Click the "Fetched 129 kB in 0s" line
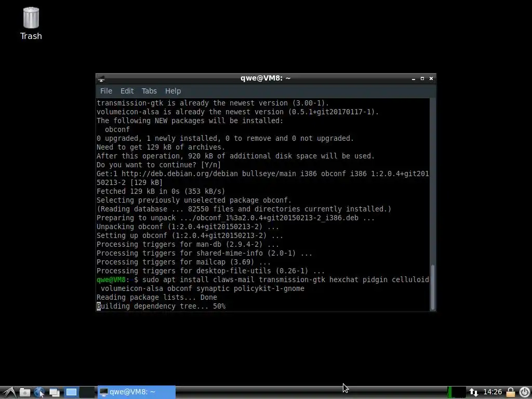The image size is (532, 399). 161,191
